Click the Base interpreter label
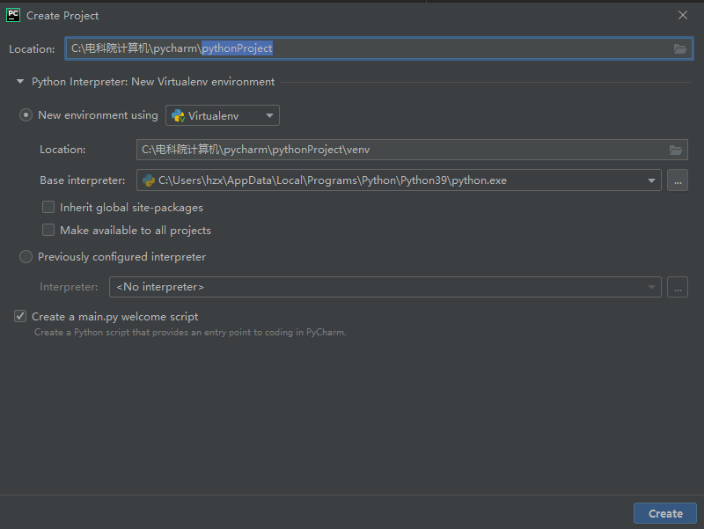Screen dimensions: 704x529 pos(83,181)
